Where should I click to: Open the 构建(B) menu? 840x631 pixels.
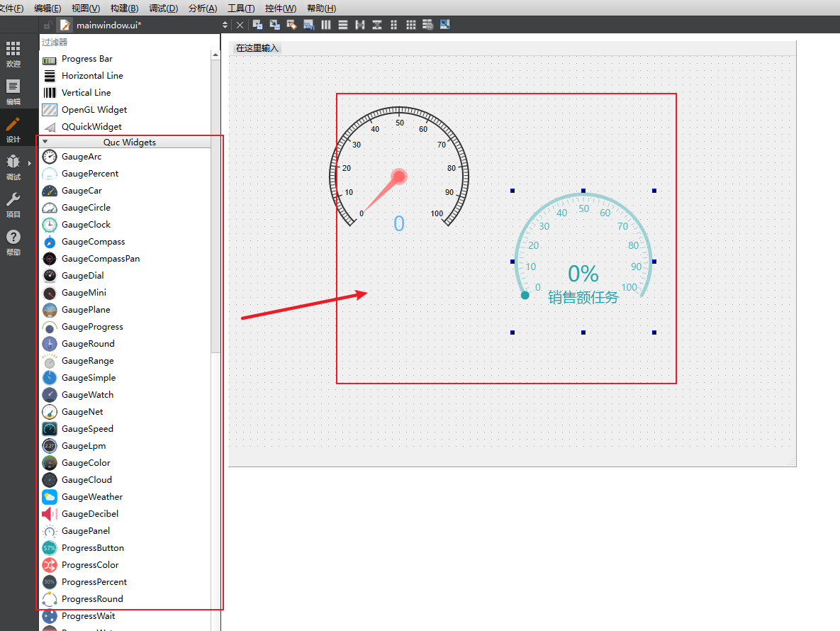pyautogui.click(x=124, y=8)
